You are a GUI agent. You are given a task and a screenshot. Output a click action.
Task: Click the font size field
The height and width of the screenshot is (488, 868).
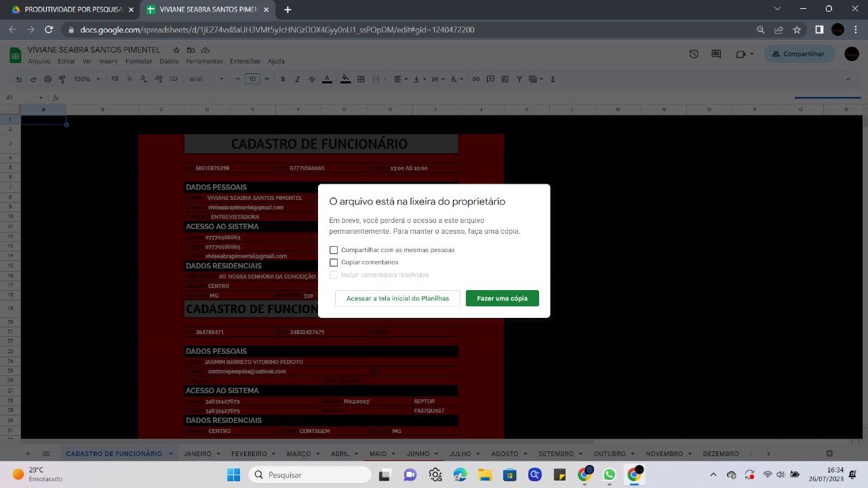(252, 79)
